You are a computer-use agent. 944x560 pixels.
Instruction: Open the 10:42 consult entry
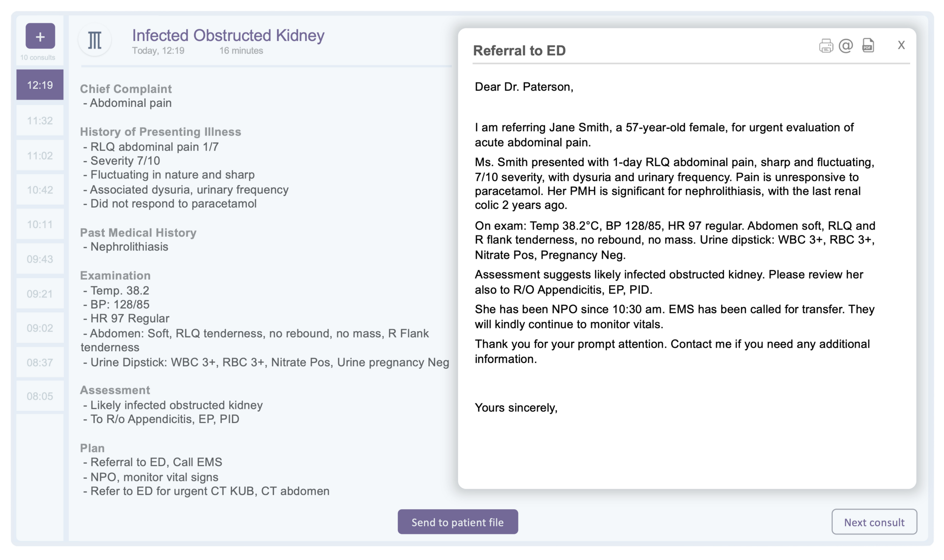[40, 190]
